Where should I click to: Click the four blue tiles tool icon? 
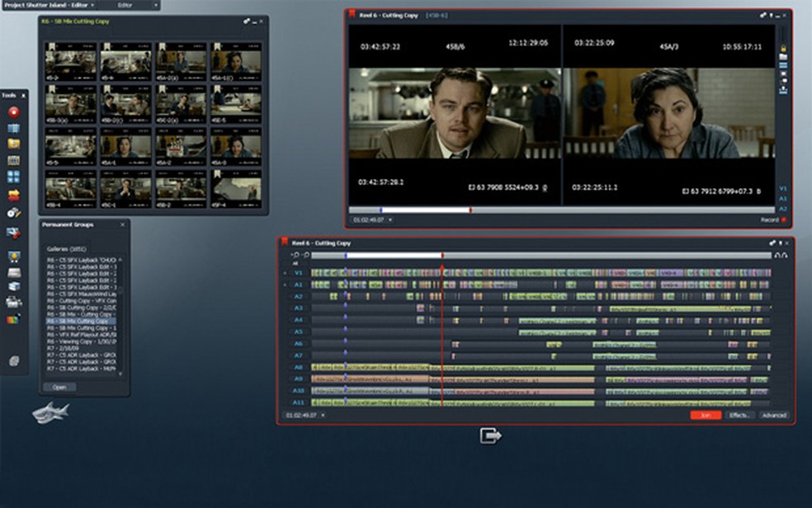point(14,177)
